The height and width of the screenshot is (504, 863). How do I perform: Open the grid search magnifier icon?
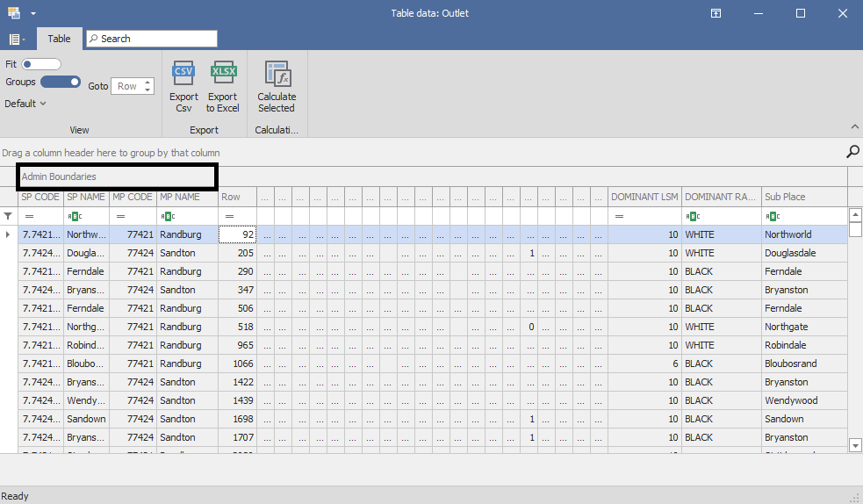pyautogui.click(x=852, y=152)
